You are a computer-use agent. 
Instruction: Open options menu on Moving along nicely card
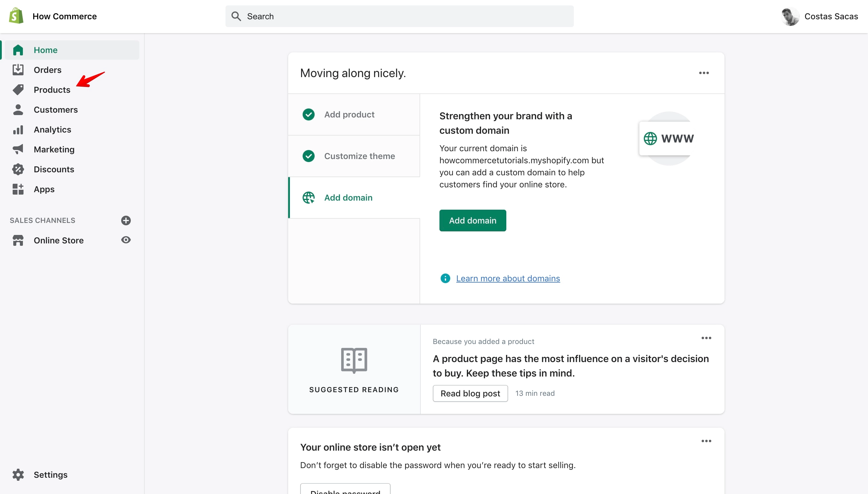click(704, 73)
